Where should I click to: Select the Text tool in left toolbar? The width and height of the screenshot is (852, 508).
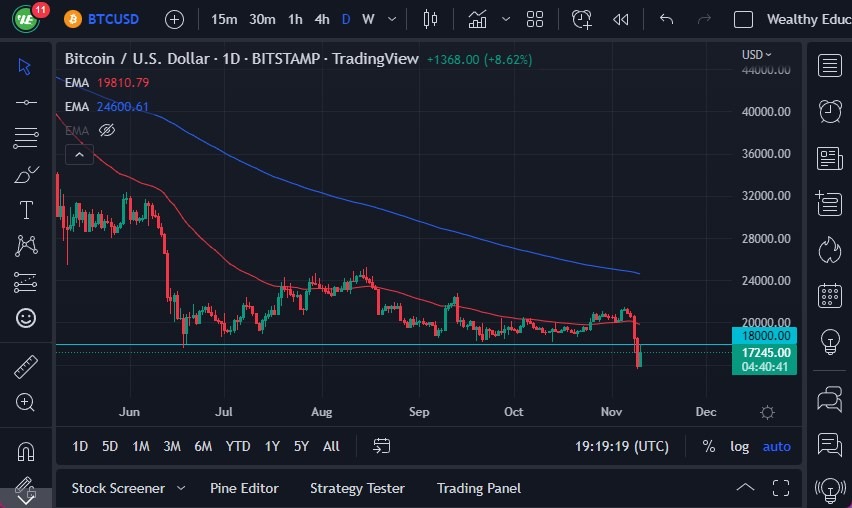(26, 210)
